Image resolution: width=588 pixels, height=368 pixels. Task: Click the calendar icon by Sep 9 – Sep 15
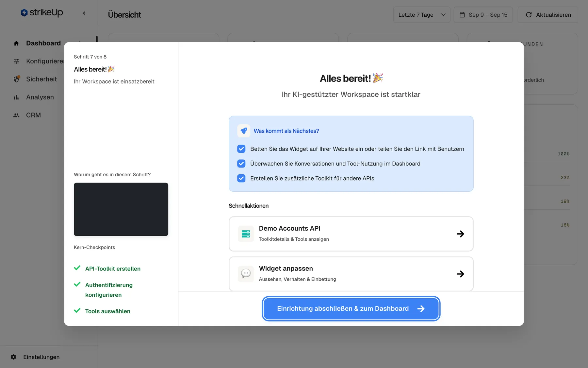(462, 15)
